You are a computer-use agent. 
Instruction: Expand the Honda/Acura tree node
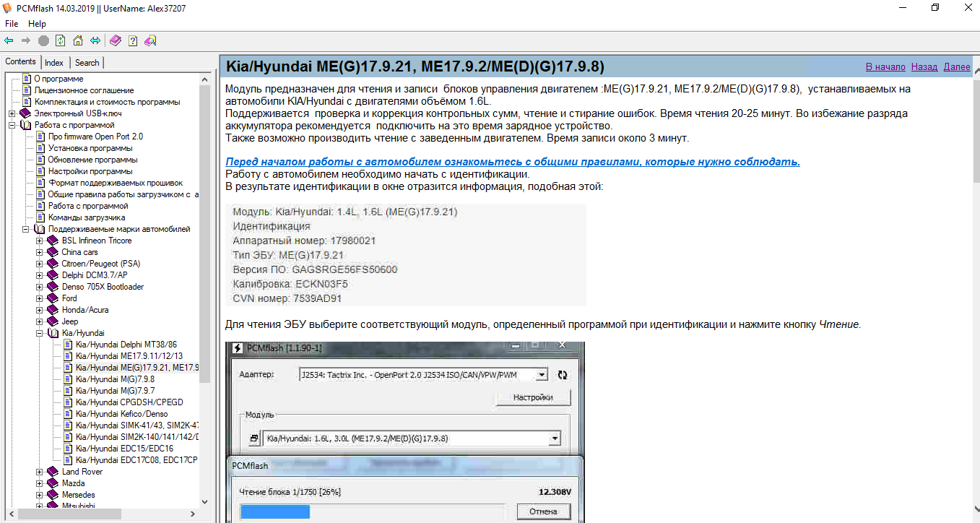coord(40,310)
